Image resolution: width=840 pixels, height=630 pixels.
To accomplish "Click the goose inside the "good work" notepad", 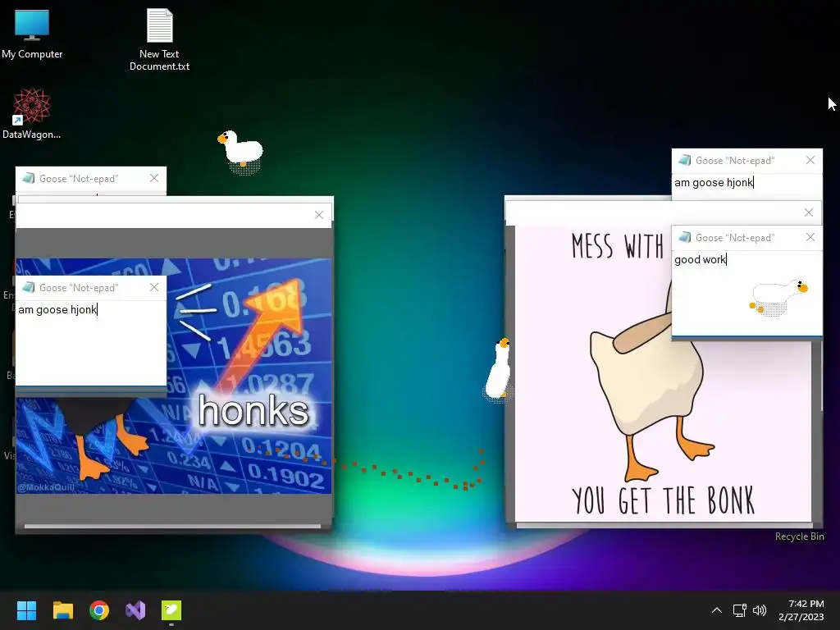I will [778, 297].
